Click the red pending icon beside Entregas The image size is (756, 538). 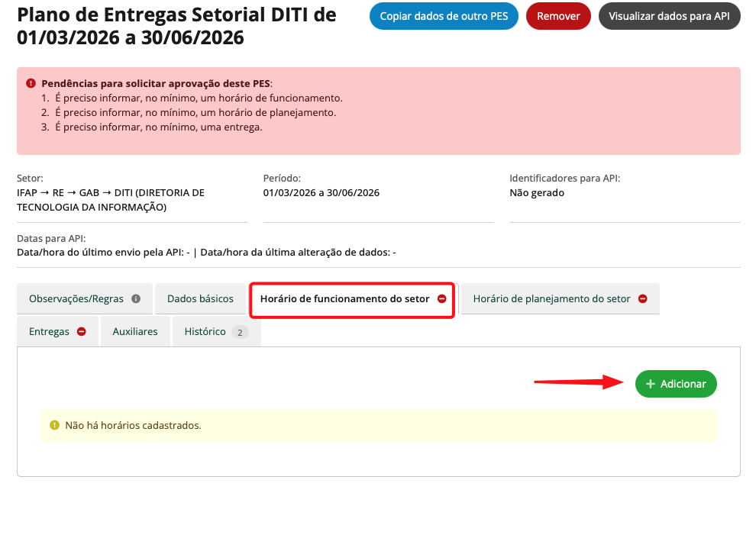click(81, 332)
